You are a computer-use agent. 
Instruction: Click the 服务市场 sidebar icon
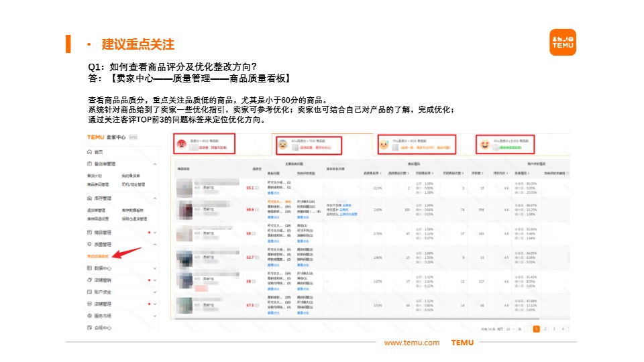89,316
